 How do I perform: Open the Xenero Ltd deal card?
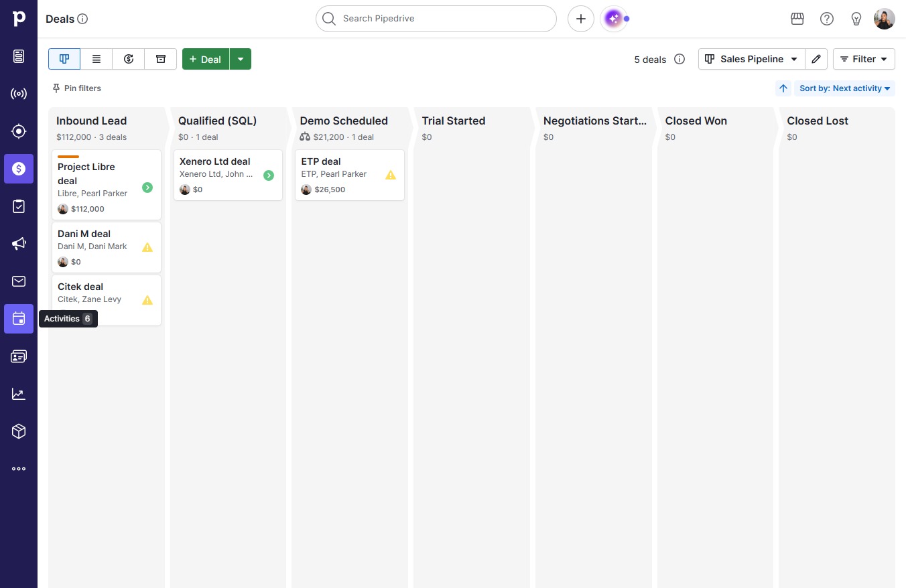click(228, 175)
